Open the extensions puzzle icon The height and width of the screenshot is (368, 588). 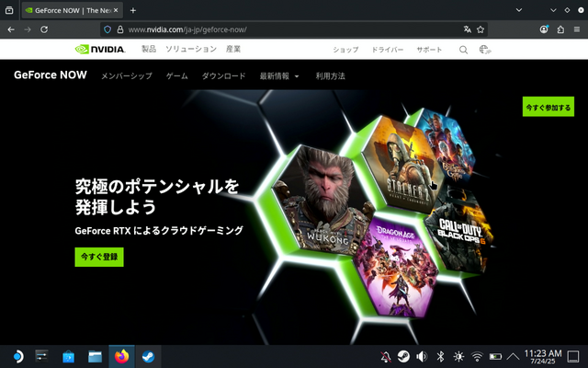pos(560,29)
